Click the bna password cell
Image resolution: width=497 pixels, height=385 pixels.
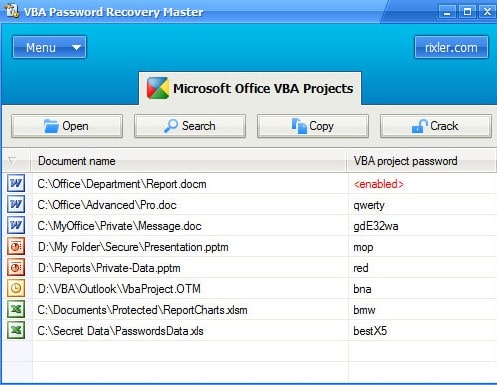coord(422,289)
